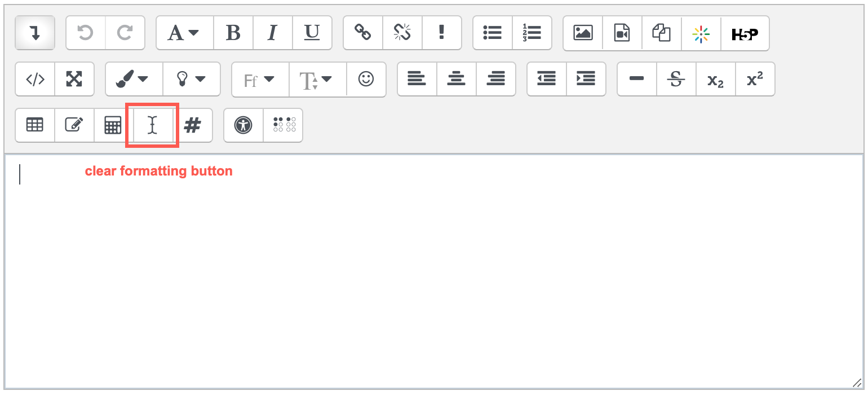The image size is (868, 395).
Task: Clear formatting with the I-beam button
Action: [152, 125]
